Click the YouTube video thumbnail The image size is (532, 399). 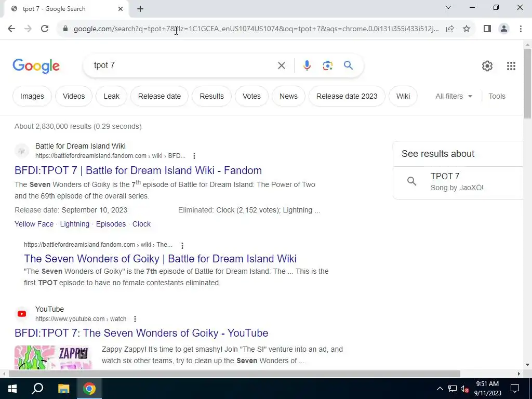(53, 357)
